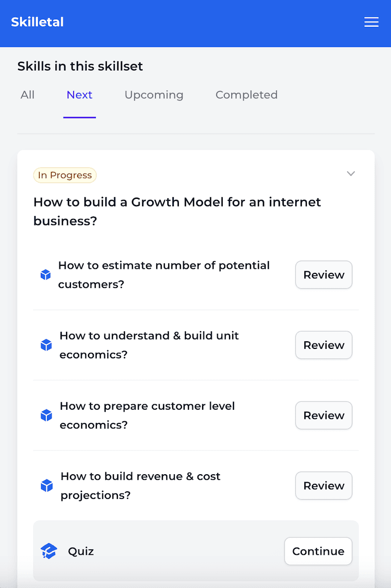Review the potential customers lesson
Viewport: 391px width, 588px height.
pos(323,275)
